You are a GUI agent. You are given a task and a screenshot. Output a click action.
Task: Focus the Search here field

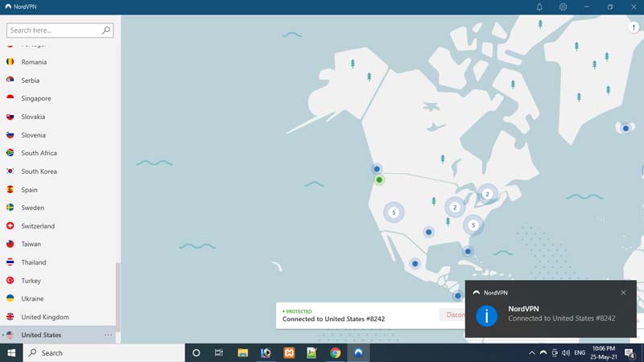(60, 30)
